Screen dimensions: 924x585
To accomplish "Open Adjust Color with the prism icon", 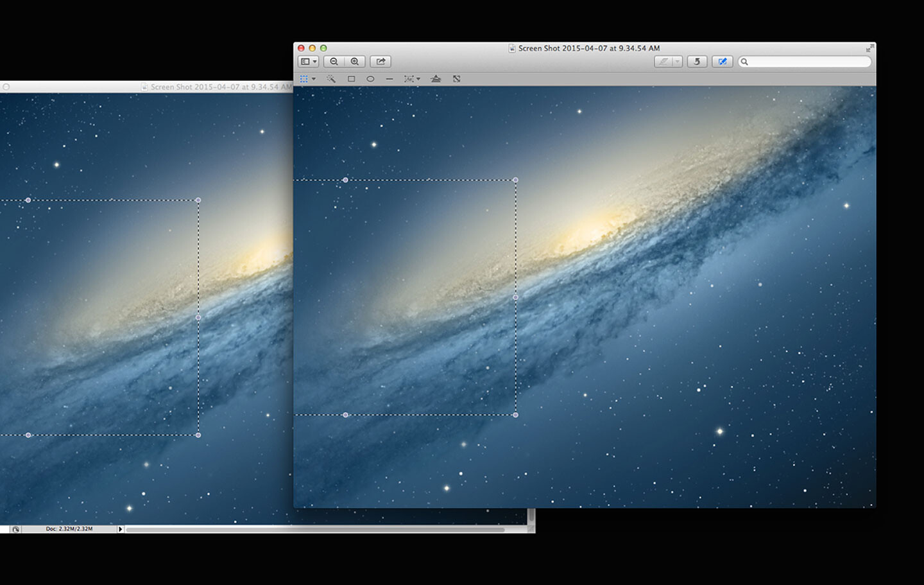I will (x=436, y=79).
